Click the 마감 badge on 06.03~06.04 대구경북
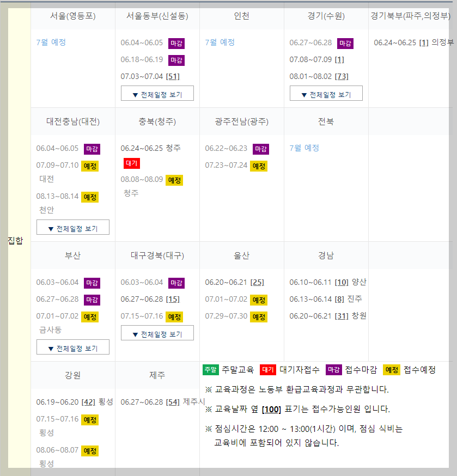457x476 pixels. [175, 282]
